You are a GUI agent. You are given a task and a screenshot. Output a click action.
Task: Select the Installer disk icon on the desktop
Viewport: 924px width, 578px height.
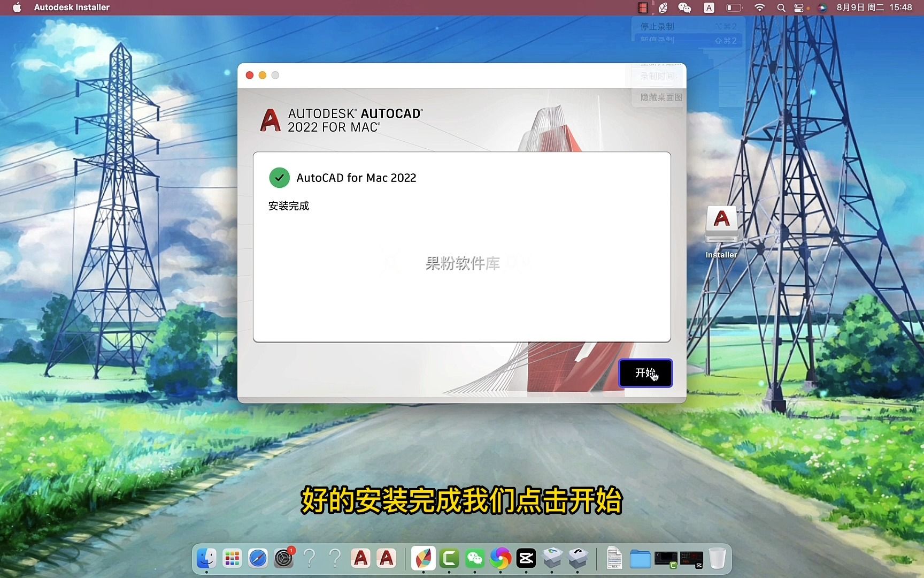721,225
